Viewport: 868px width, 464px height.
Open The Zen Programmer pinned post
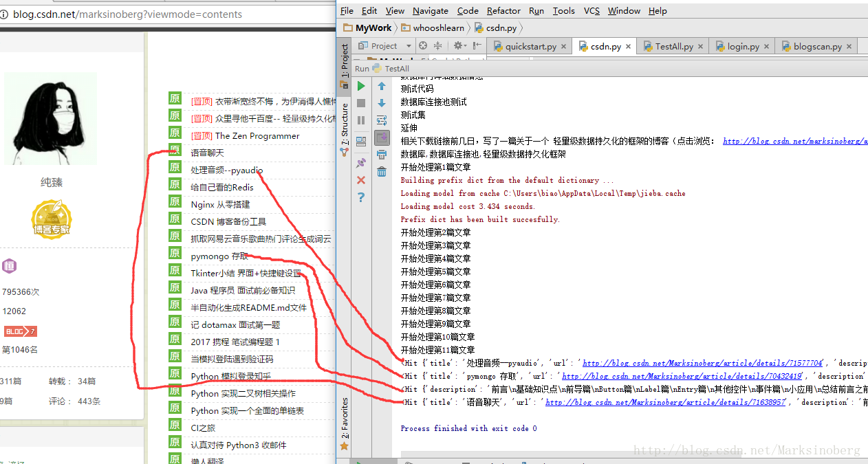click(257, 135)
